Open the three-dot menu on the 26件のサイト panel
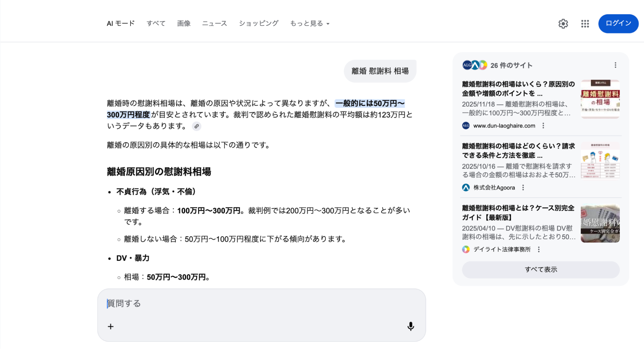644x349 pixels. point(616,65)
